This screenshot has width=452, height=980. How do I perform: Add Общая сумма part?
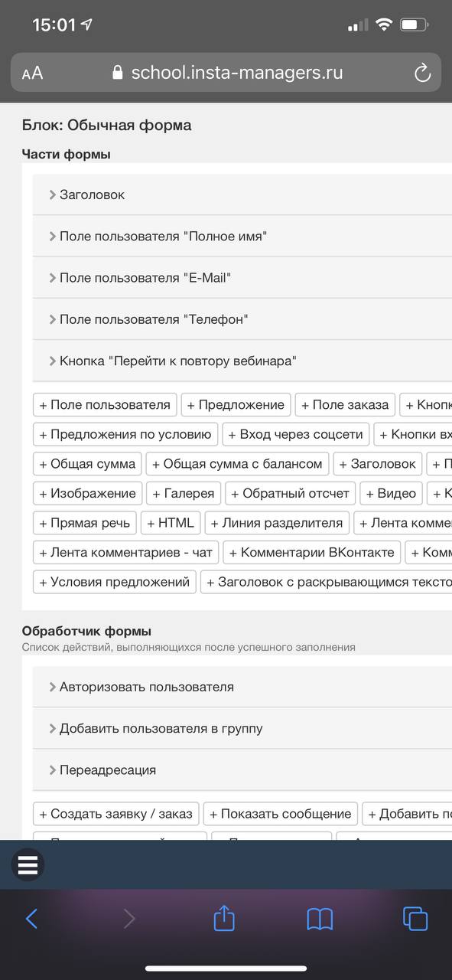(x=87, y=463)
